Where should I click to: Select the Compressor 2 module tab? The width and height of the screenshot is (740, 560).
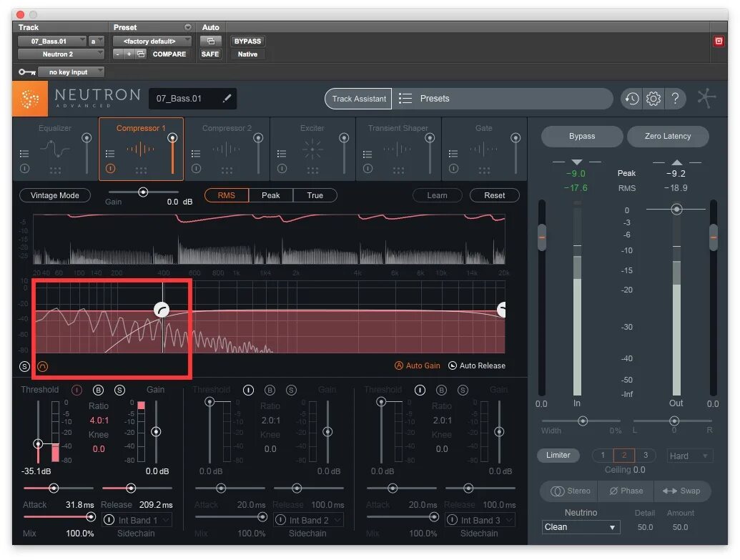(227, 149)
